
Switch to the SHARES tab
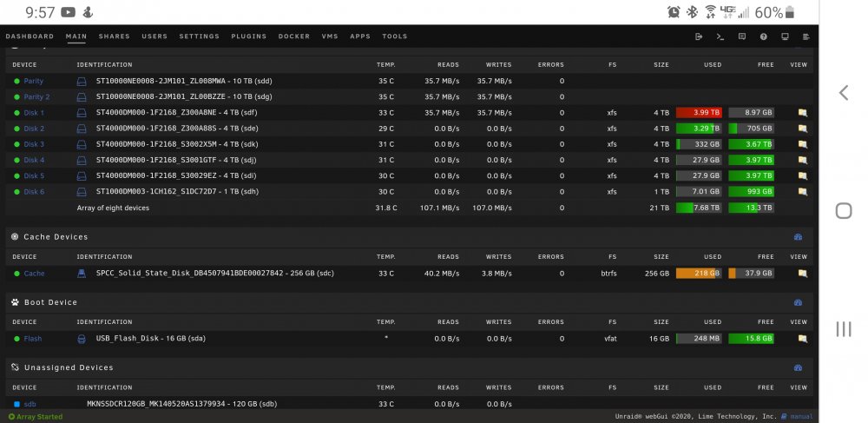pos(114,36)
